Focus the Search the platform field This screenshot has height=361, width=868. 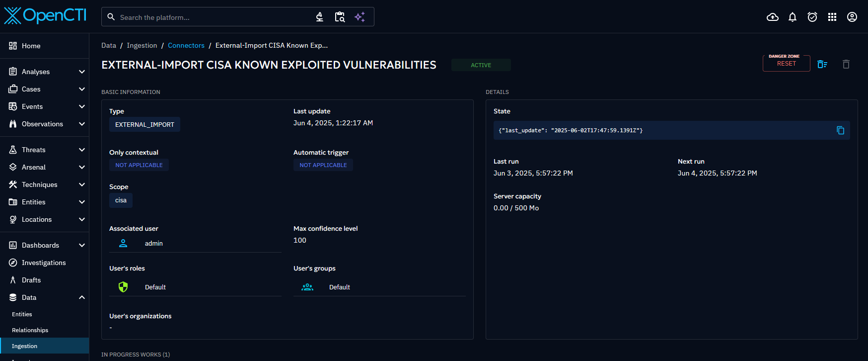pos(214,17)
